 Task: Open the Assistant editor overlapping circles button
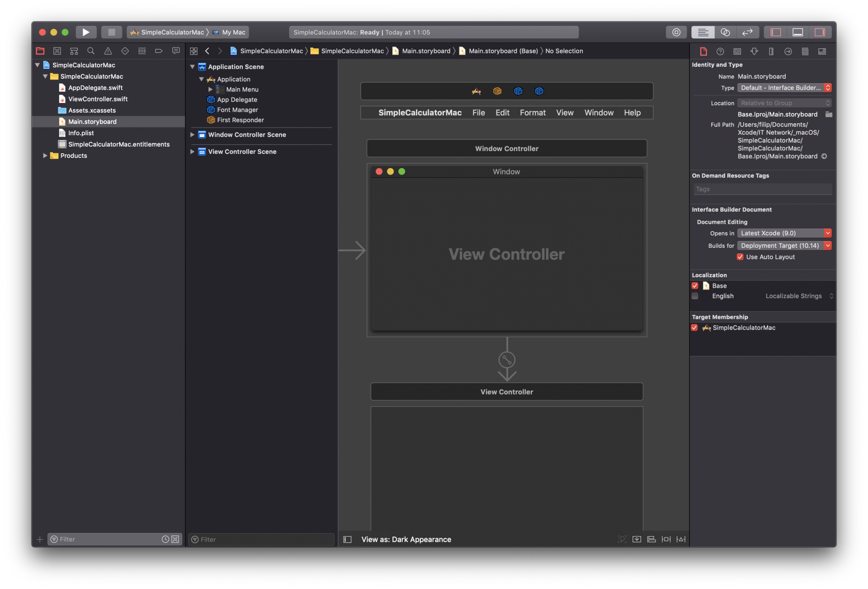click(x=725, y=32)
